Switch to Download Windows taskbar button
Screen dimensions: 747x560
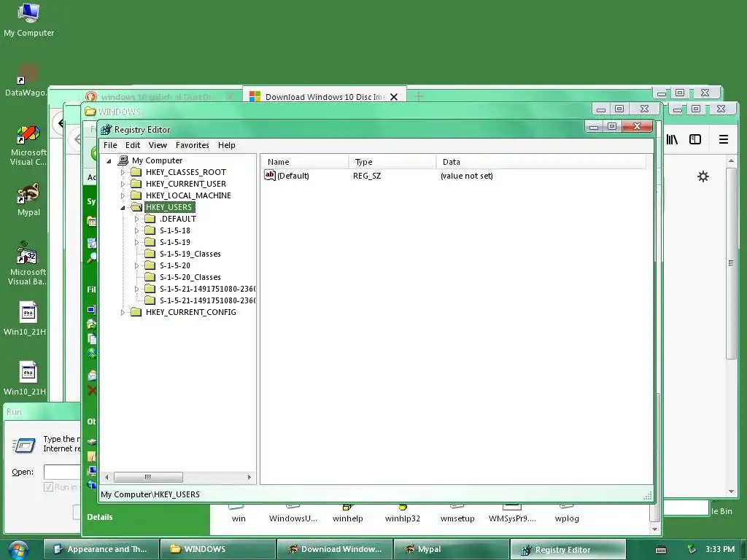click(335, 549)
